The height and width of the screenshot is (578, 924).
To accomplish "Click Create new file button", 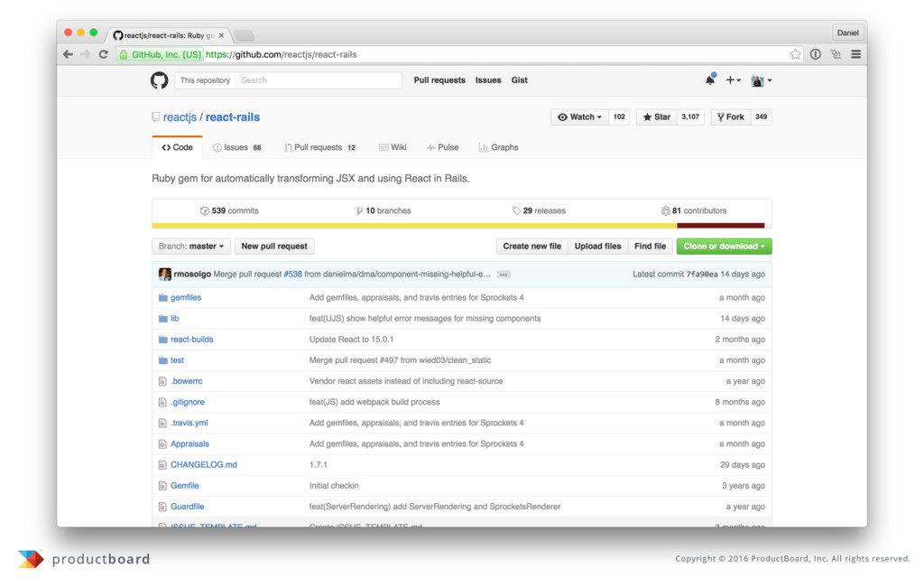I will coord(531,246).
